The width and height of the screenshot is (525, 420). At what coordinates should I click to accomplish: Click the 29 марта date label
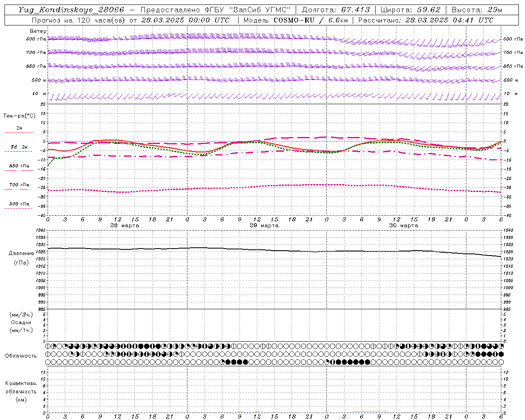coord(264,226)
